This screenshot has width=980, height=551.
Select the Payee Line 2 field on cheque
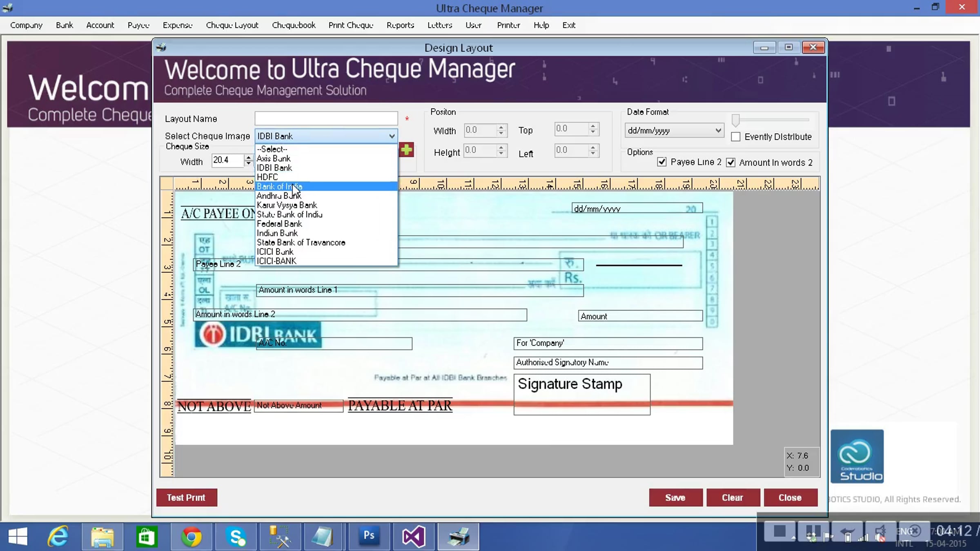pos(388,265)
